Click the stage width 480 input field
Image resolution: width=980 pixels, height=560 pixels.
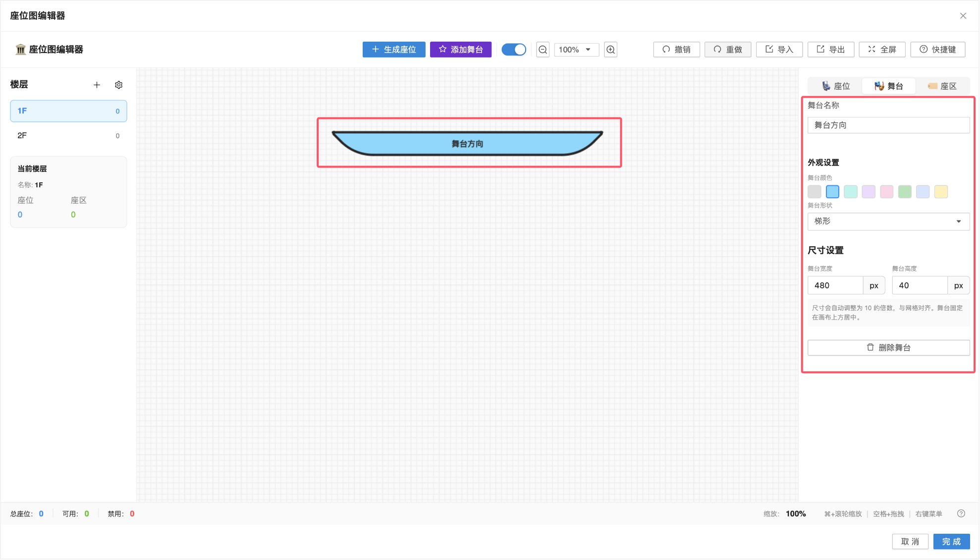coord(835,285)
